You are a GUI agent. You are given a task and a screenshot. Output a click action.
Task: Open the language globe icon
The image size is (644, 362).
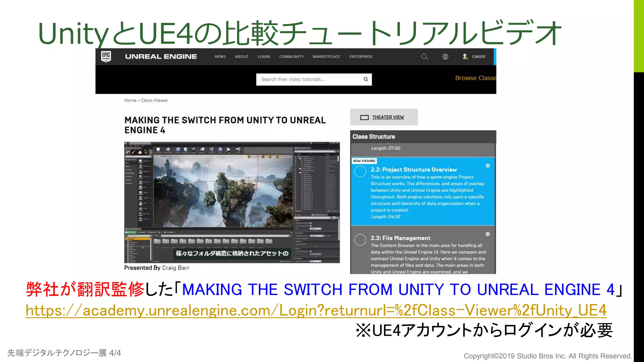pos(445,57)
